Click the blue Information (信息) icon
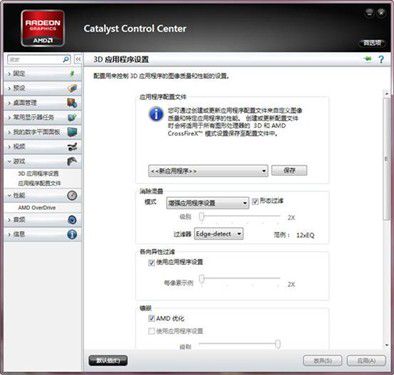Screen dimensions: 394x375 click(72, 234)
